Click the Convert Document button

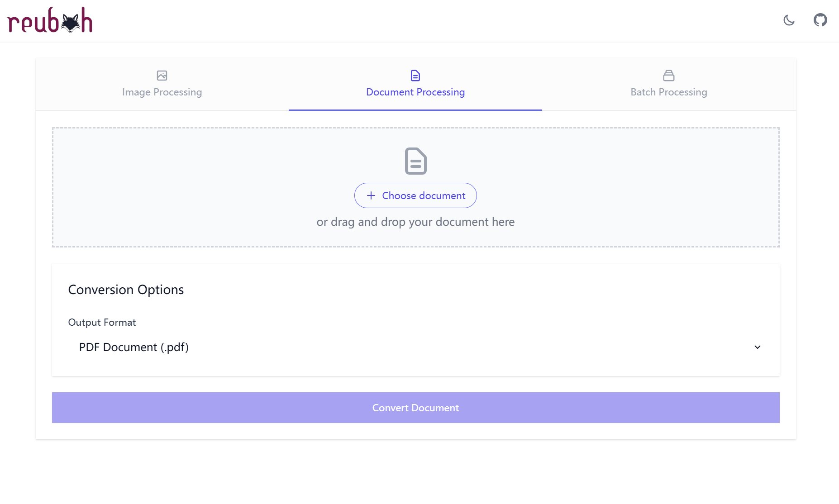tap(415, 408)
